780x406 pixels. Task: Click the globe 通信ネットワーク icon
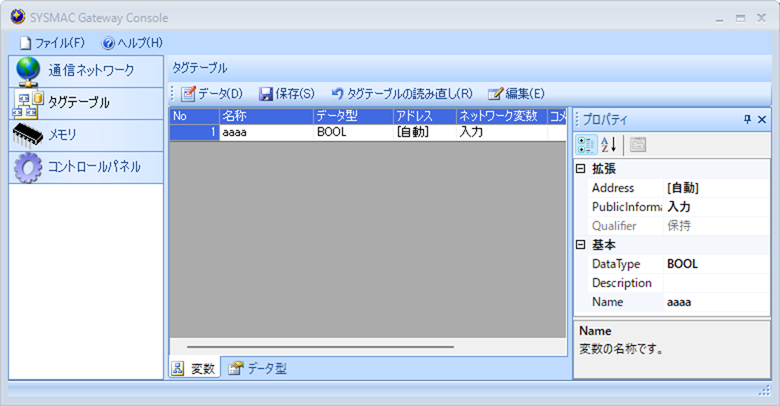click(28, 72)
